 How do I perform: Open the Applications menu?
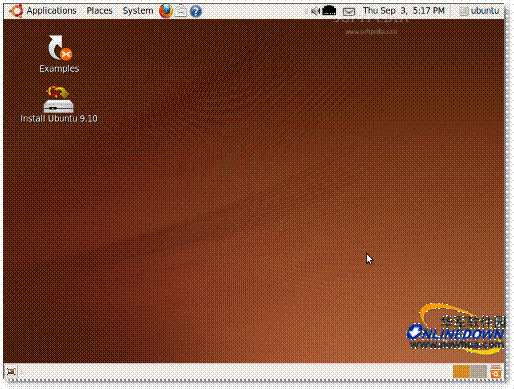51,11
